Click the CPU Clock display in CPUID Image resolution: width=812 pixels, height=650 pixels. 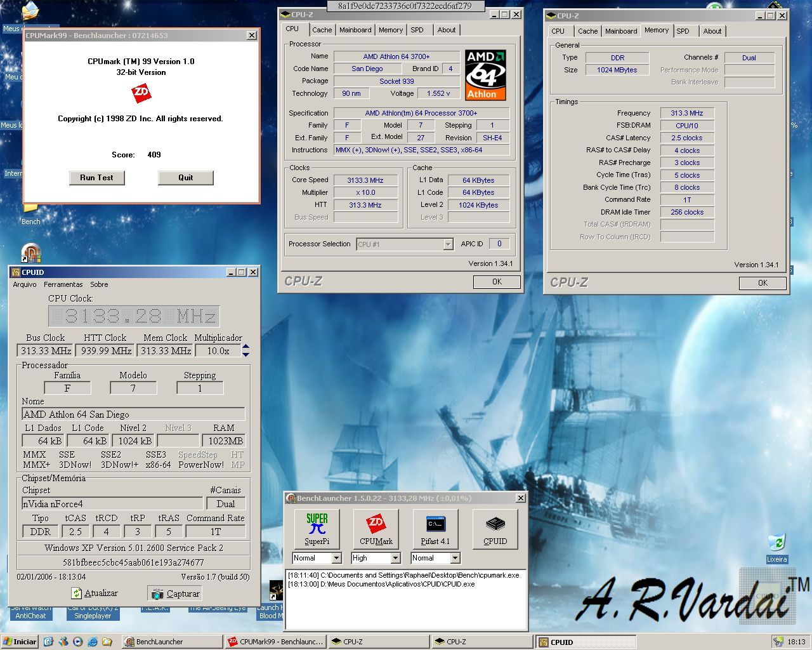133,316
